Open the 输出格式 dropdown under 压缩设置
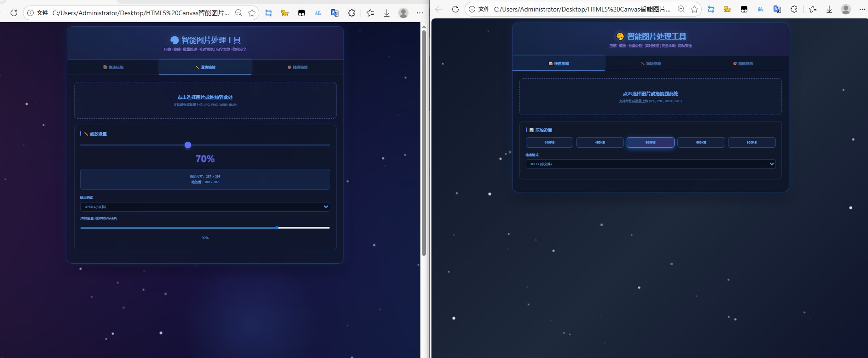868x358 pixels. coord(650,164)
